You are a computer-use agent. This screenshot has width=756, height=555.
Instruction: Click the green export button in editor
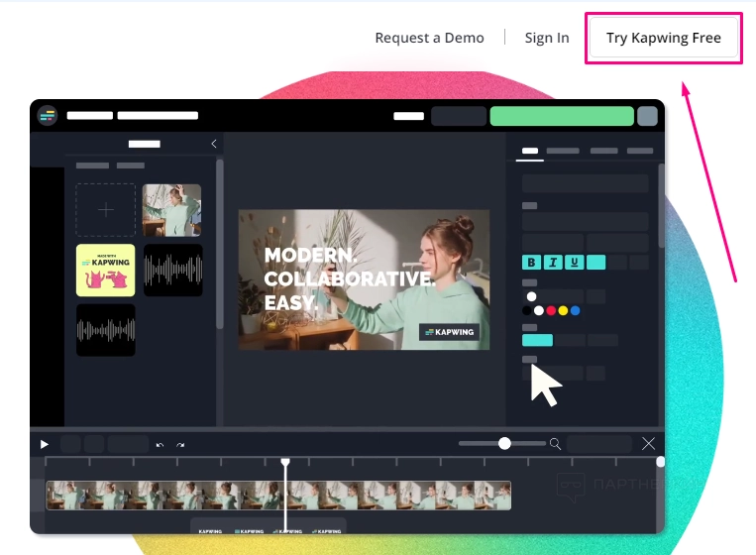pos(562,116)
